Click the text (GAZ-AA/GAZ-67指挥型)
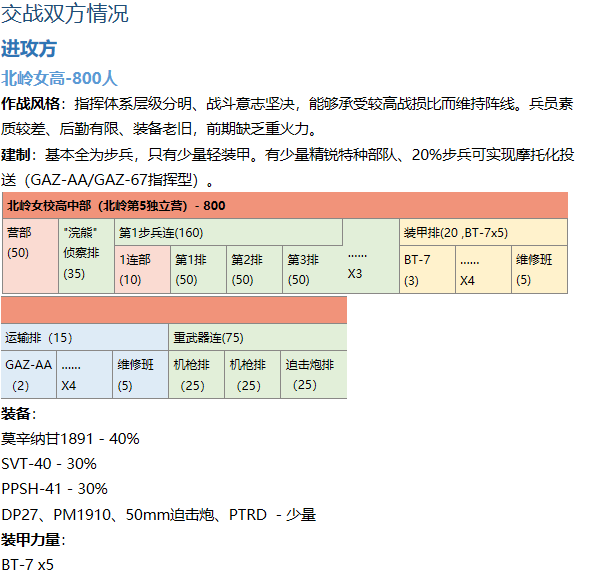Screen dimensions: 591x574 tap(111, 180)
